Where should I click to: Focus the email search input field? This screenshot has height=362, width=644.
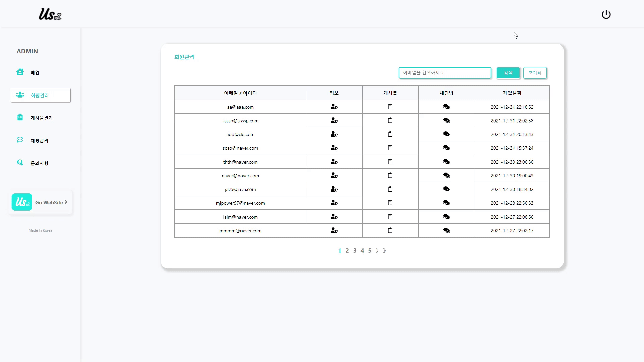[x=445, y=73]
